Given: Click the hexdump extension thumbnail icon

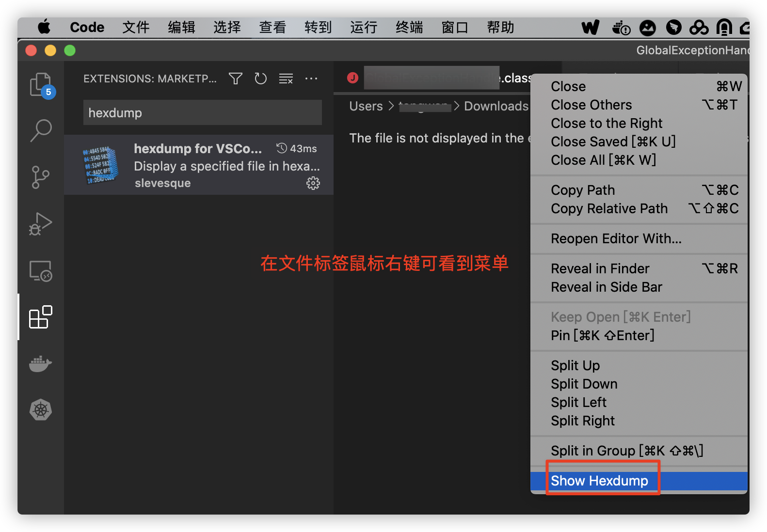Looking at the screenshot, I should point(100,165).
